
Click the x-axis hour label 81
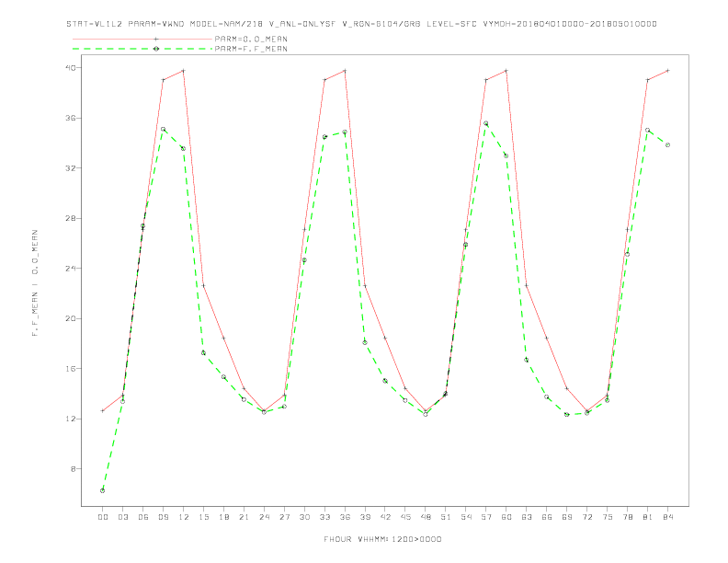pos(648,517)
